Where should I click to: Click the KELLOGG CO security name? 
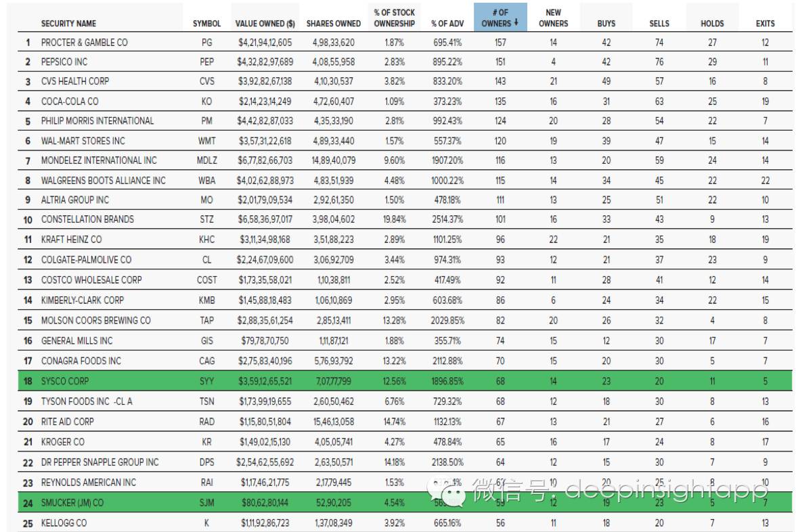tap(64, 523)
